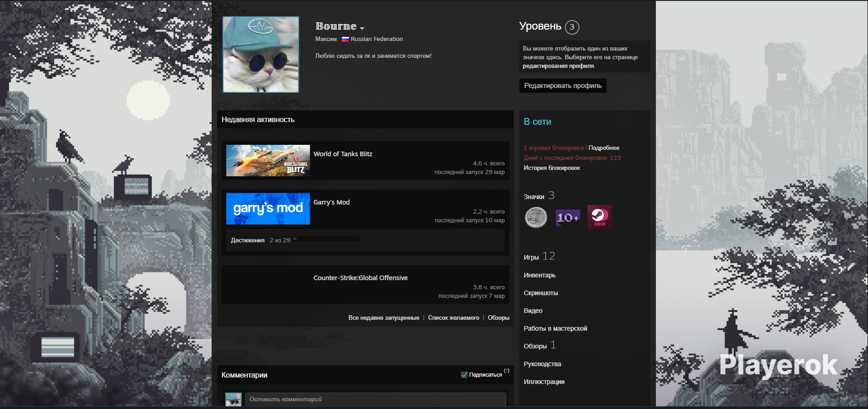Click the games count number 12
This screenshot has height=409, width=868.
[548, 256]
